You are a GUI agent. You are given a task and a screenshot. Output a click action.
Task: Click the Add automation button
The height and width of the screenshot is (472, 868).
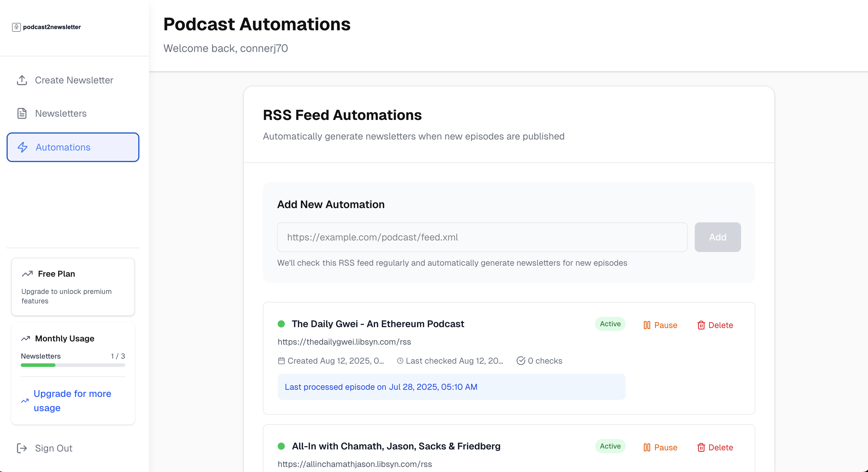point(718,237)
